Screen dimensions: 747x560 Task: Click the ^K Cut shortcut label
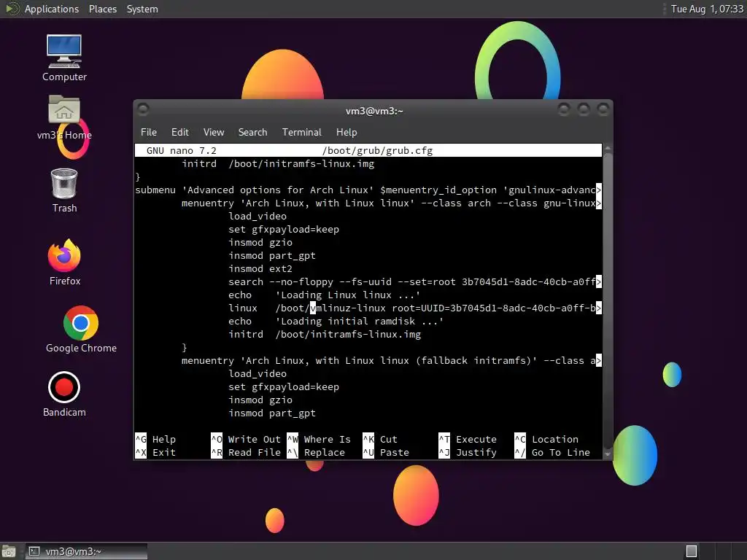point(379,439)
